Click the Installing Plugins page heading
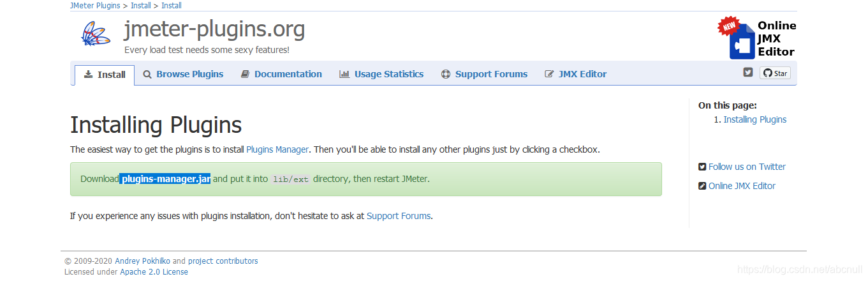Viewport: 868px width, 281px height. (x=156, y=125)
